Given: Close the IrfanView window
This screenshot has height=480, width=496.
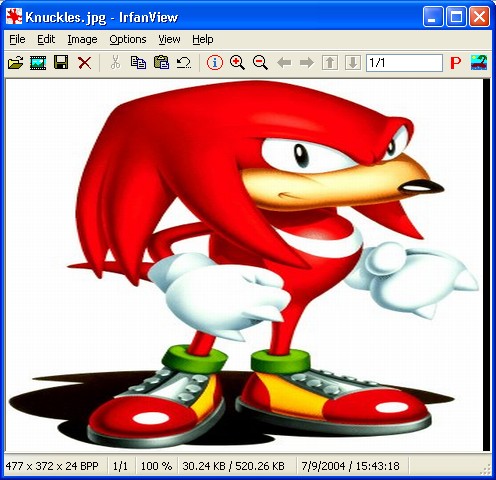Looking at the screenshot, I should pyautogui.click(x=479, y=17).
